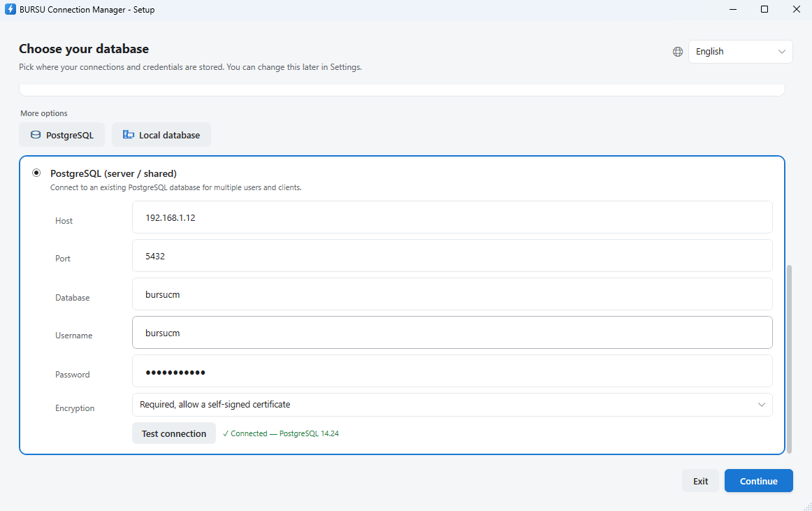
Task: Click the Username input field
Action: (x=452, y=332)
